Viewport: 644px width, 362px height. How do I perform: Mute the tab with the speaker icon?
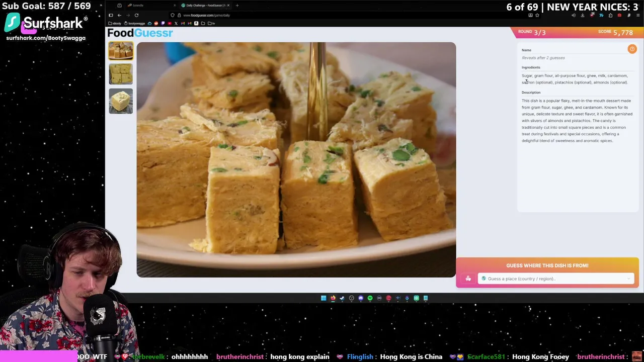574,15
